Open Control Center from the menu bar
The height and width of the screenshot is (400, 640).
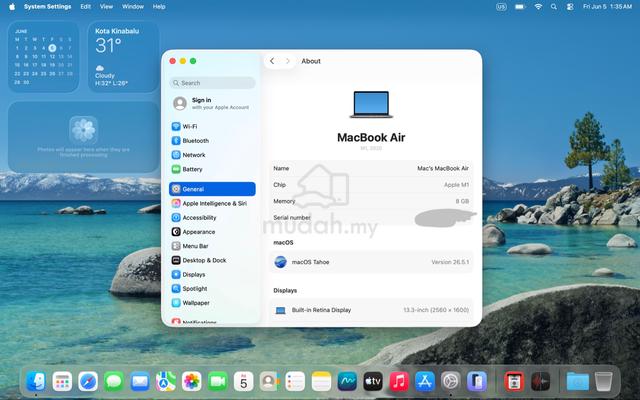point(570,7)
